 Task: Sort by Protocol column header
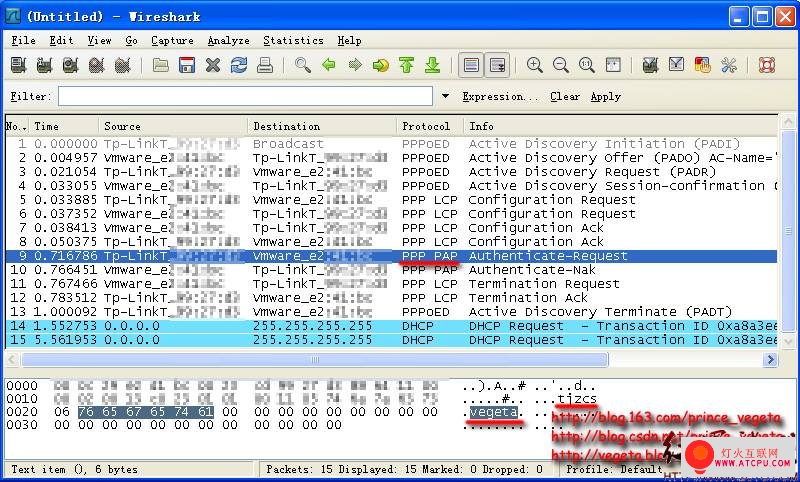click(430, 126)
